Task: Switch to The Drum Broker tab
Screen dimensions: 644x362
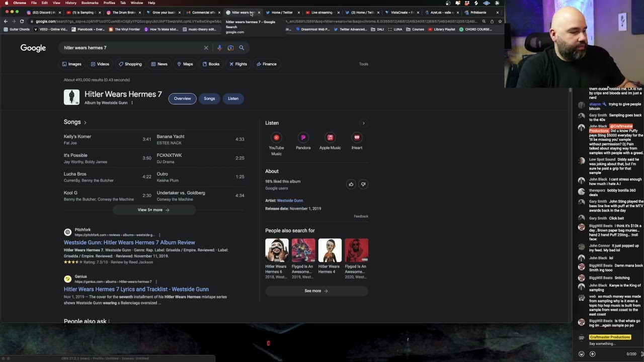Action: (123, 12)
